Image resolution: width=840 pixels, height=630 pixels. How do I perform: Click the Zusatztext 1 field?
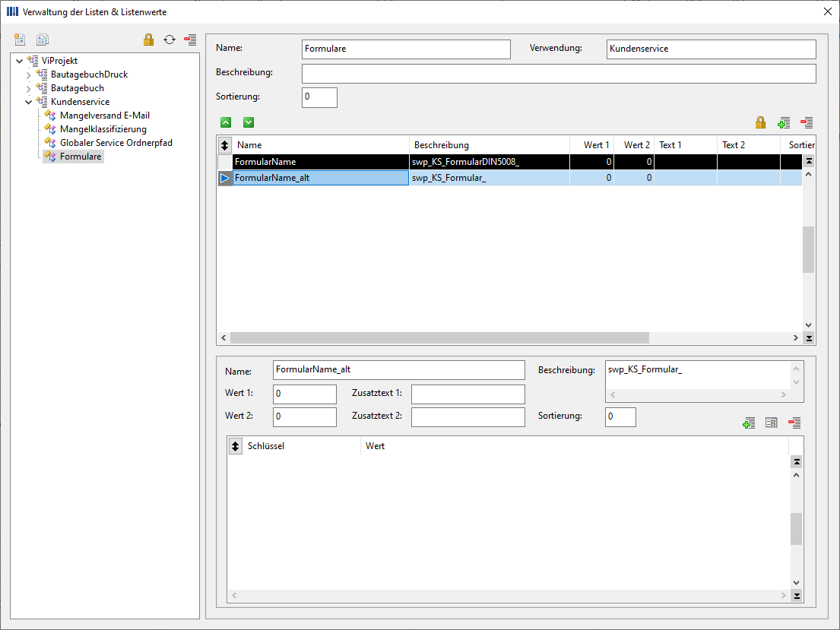point(468,394)
